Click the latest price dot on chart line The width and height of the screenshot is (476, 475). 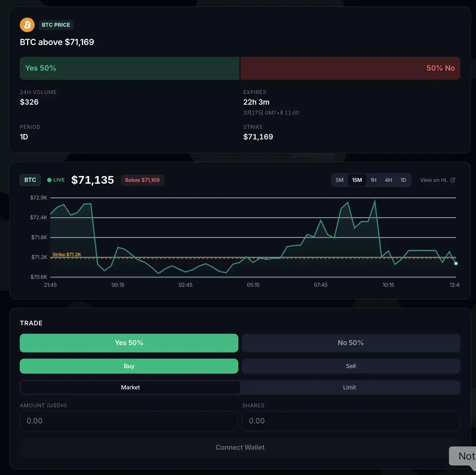coord(456,263)
